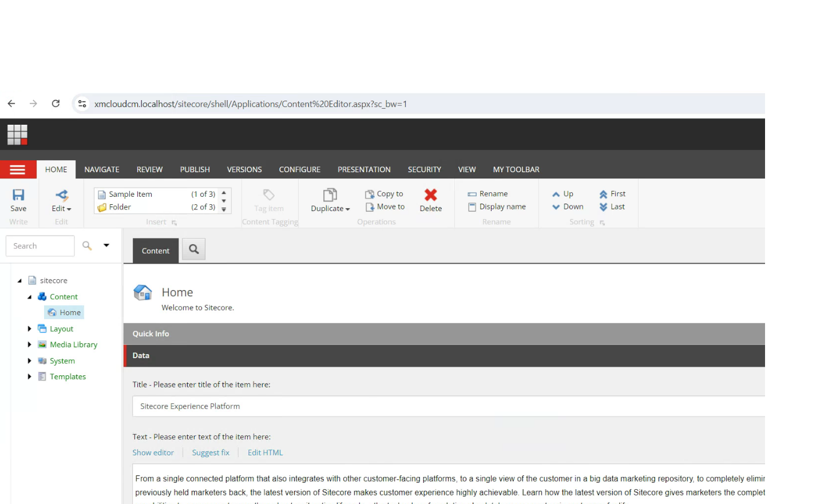Open the Edit dropdown in ribbon
The image size is (836, 504).
pyautogui.click(x=61, y=209)
